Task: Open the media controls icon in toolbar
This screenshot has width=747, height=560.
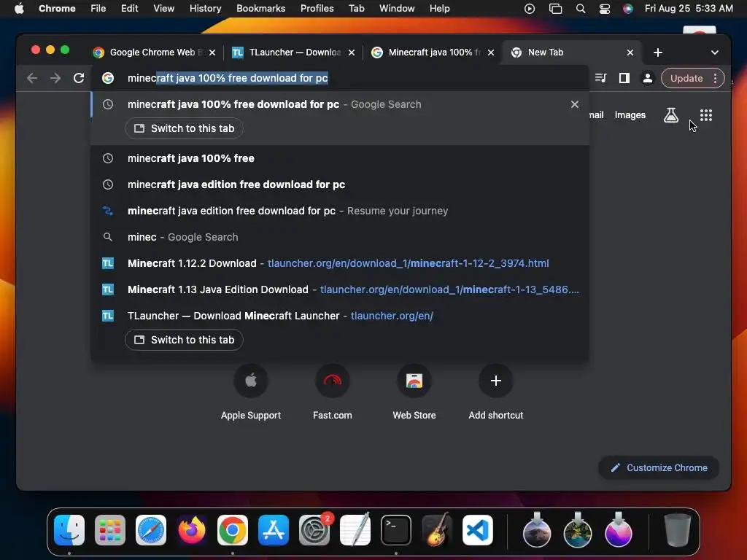Action: click(x=601, y=78)
